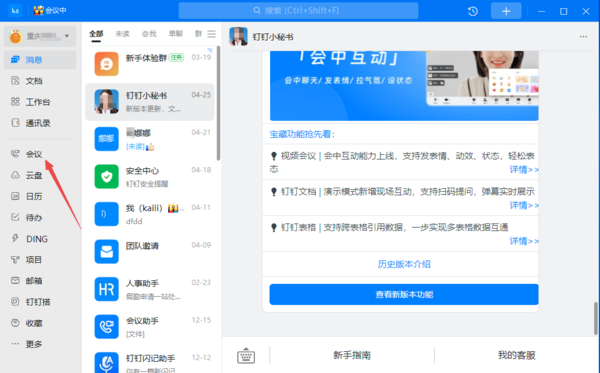Switch to the @我 tab

[x=149, y=34]
